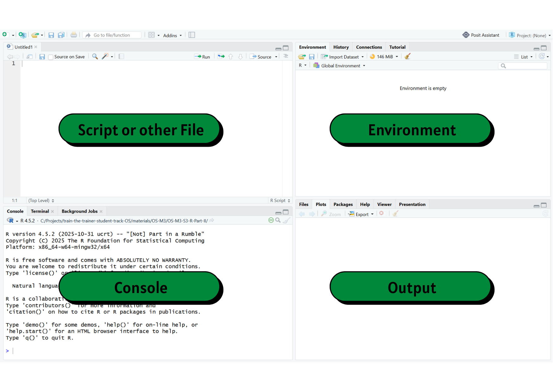Expand Source button dropdown arrow
The height and width of the screenshot is (392, 553).
(276, 57)
